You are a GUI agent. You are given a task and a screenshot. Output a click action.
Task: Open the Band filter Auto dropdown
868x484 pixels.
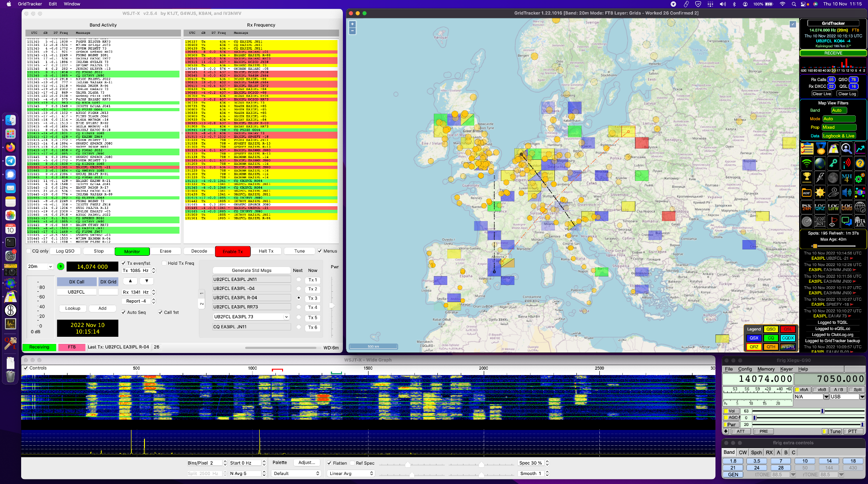(839, 110)
